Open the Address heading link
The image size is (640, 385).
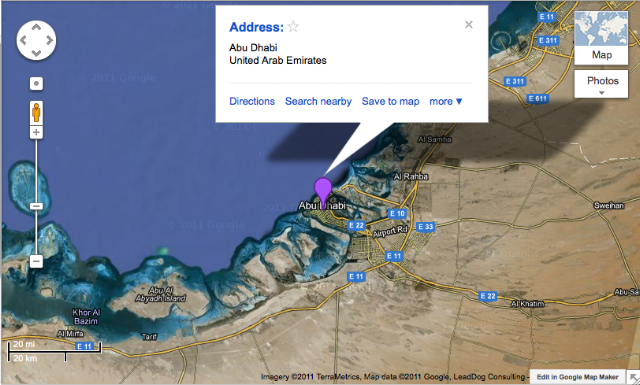(x=256, y=27)
